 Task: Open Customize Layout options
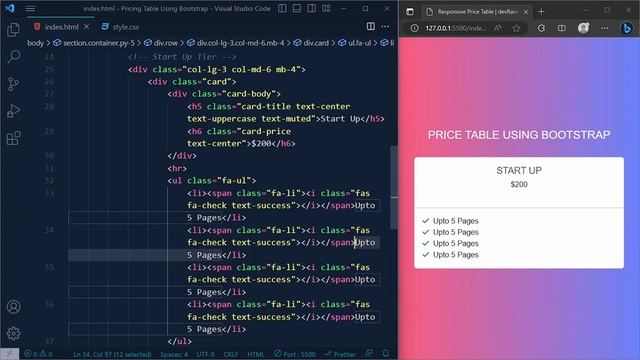point(327,8)
